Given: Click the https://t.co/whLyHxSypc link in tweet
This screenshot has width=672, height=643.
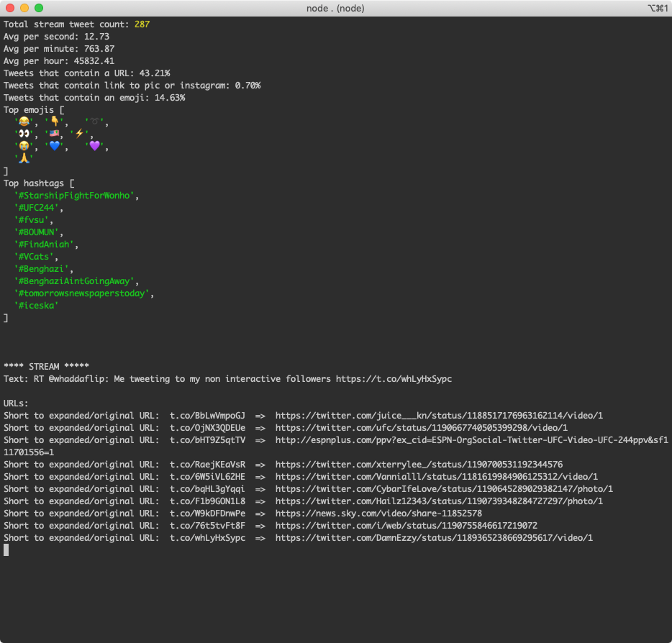Looking at the screenshot, I should click(394, 379).
